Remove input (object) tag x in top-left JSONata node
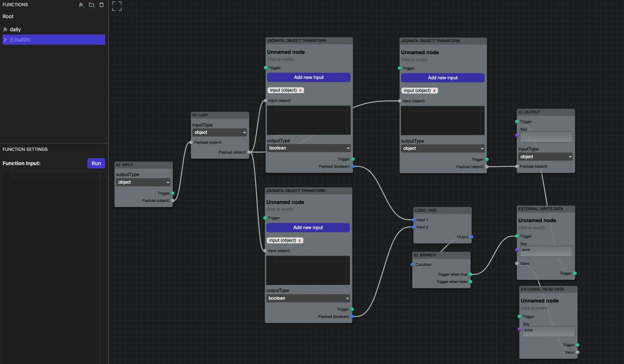624x364 pixels. point(300,90)
